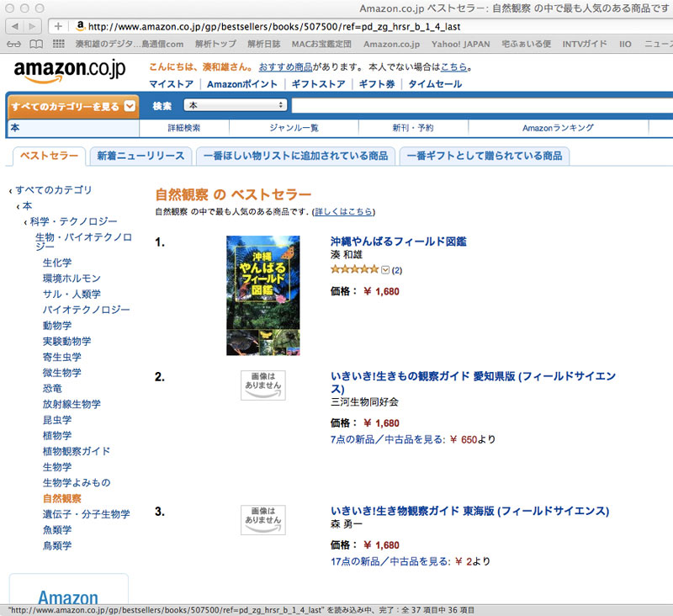Expand the star rating dropdown for 沖縄やんばるフィールド図鑑
The height and width of the screenshot is (616, 673).
click(385, 271)
